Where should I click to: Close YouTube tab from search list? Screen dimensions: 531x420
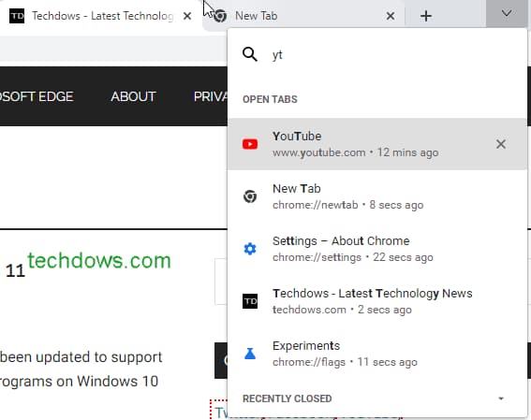click(500, 144)
